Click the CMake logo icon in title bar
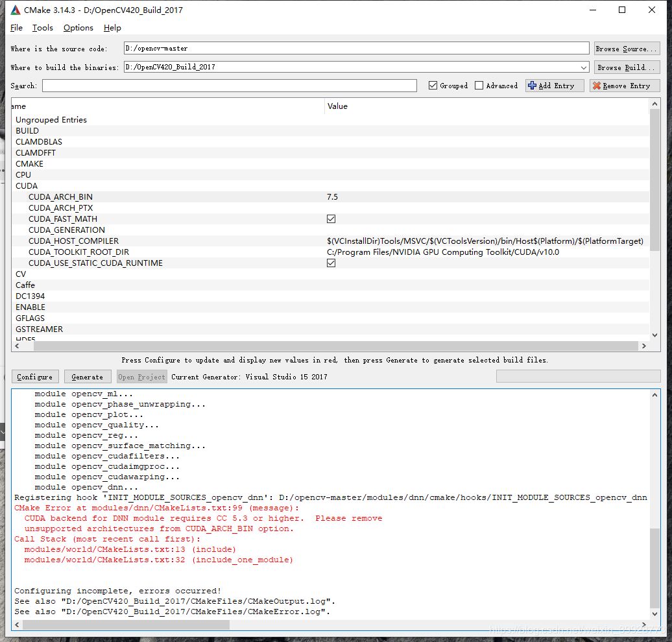 pos(15,10)
